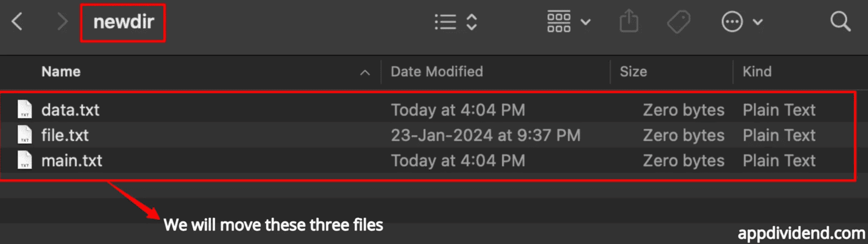Select the data.txt file name
Screen dimensions: 868x244
point(71,110)
